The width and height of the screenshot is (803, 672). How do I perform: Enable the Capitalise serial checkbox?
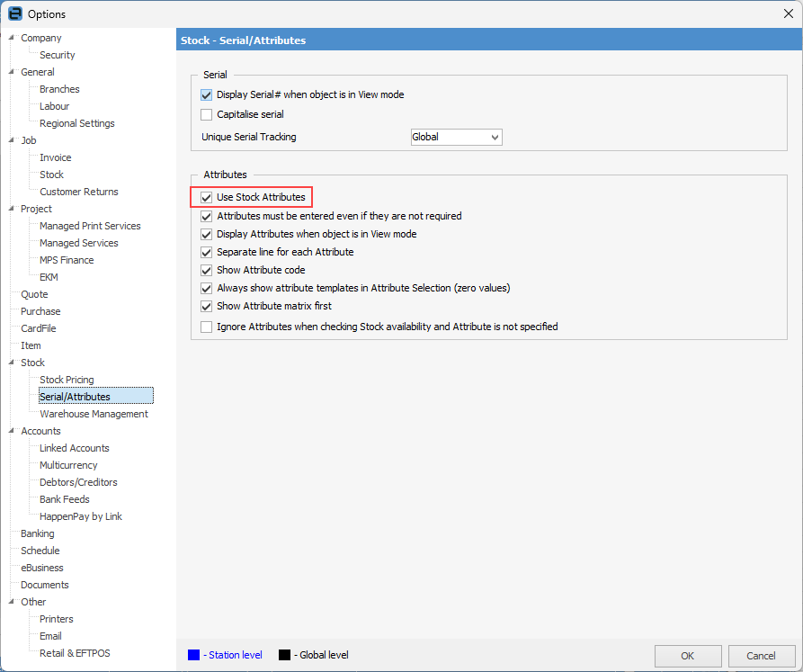click(x=207, y=114)
